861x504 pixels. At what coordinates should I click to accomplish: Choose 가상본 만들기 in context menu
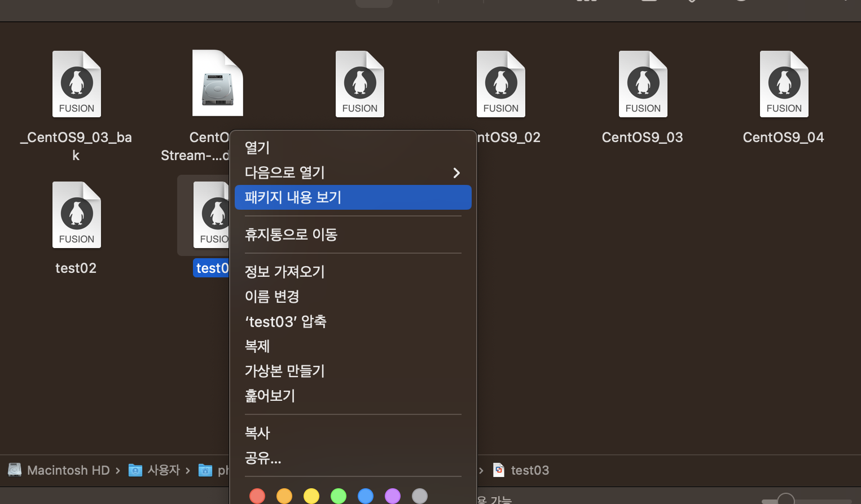click(x=353, y=371)
